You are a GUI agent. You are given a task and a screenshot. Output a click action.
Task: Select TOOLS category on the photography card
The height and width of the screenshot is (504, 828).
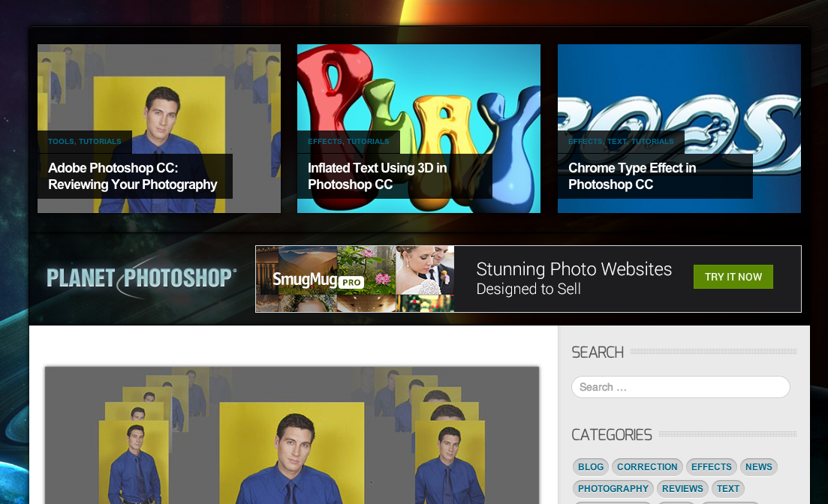point(61,142)
